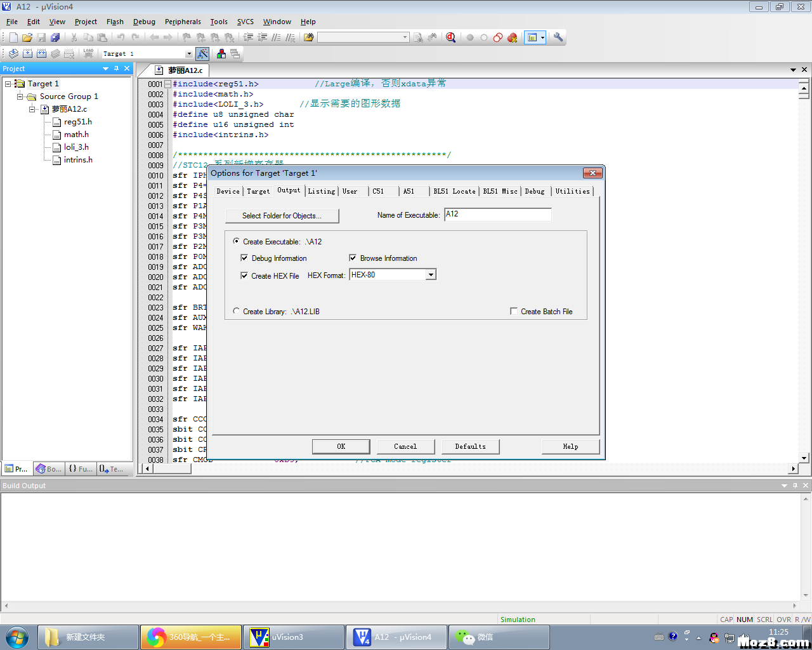Toggle the Browse Information checkbox
This screenshot has width=812, height=650.
click(x=353, y=258)
